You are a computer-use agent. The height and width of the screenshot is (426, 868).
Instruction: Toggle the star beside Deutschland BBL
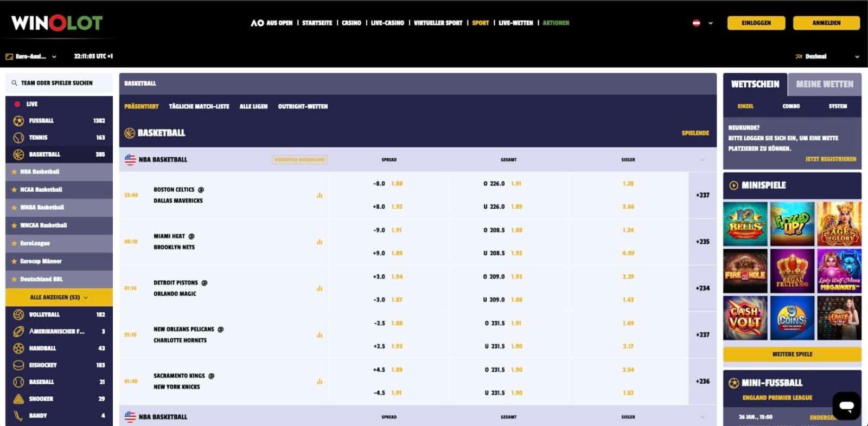click(x=14, y=279)
